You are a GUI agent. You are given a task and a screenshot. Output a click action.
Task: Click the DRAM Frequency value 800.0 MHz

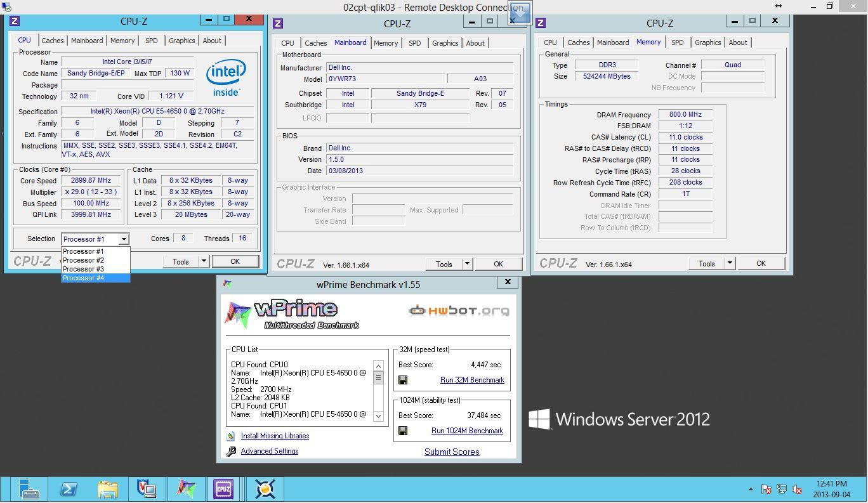(685, 115)
